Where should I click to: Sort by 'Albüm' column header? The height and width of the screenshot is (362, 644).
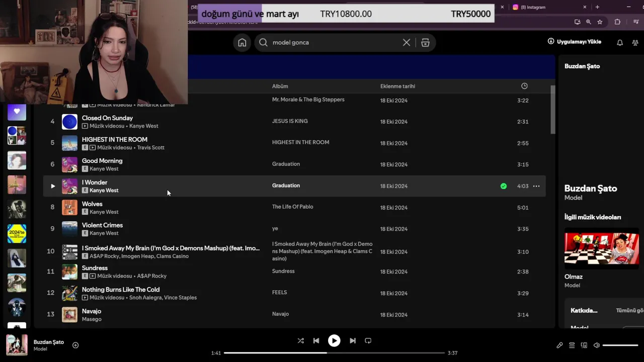point(280,86)
